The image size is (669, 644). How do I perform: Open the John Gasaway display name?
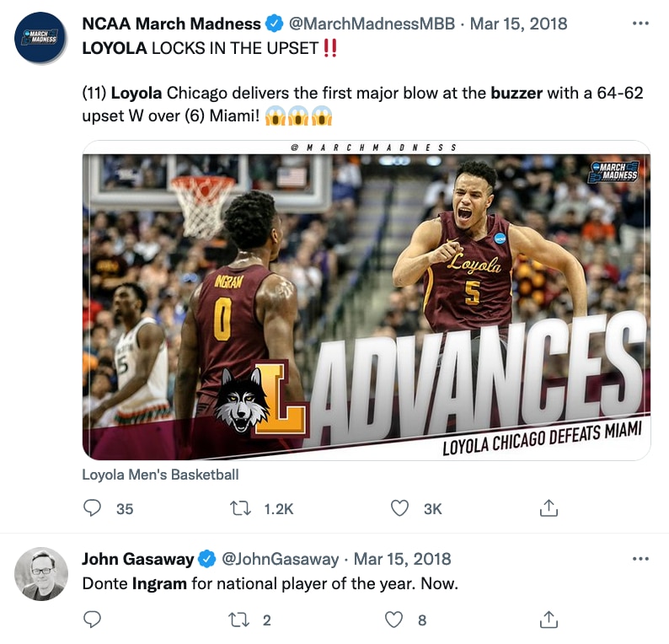(136, 559)
